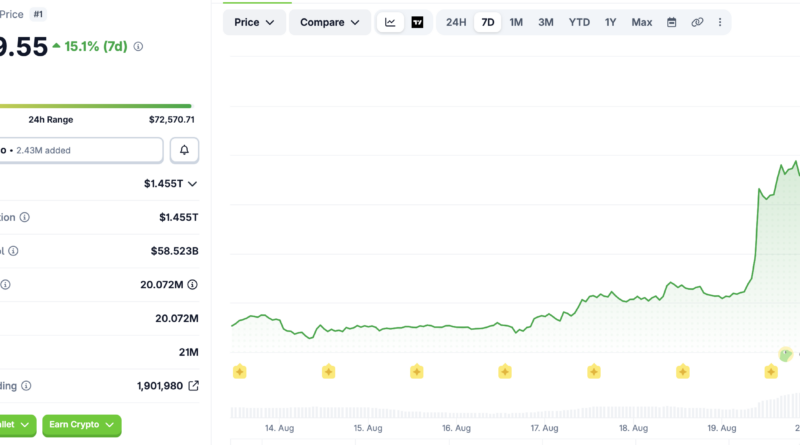The height and width of the screenshot is (445, 800).
Task: Set a price alert with the bell icon
Action: (x=184, y=150)
